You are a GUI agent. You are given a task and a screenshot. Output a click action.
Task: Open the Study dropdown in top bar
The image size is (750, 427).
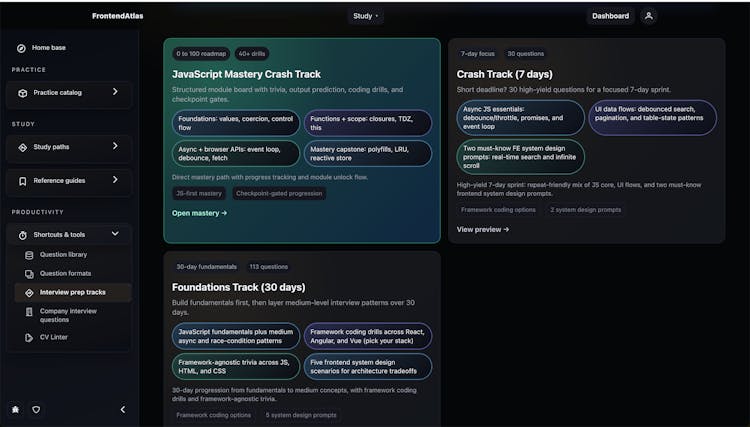point(366,16)
